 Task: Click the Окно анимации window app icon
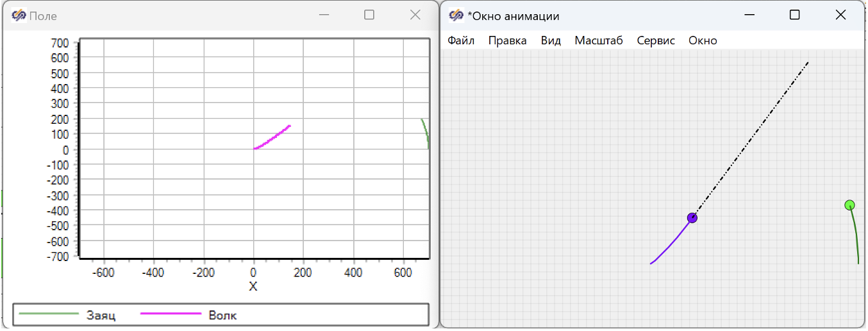tap(456, 15)
